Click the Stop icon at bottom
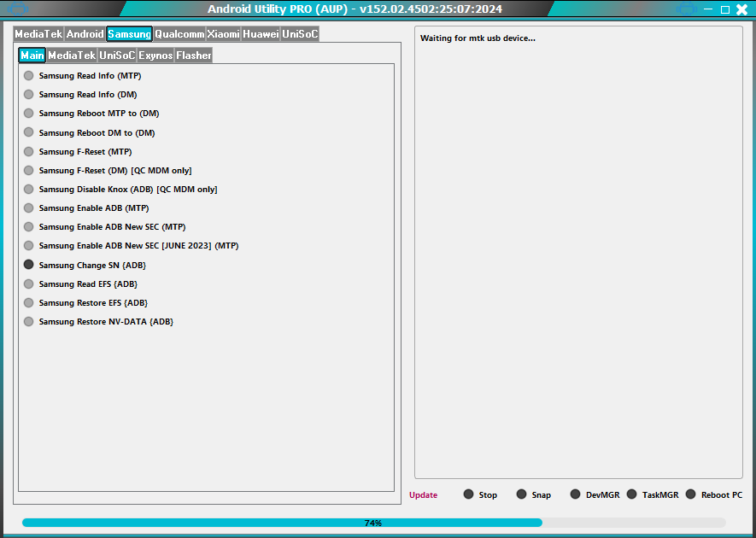The height and width of the screenshot is (538, 756). [x=468, y=494]
